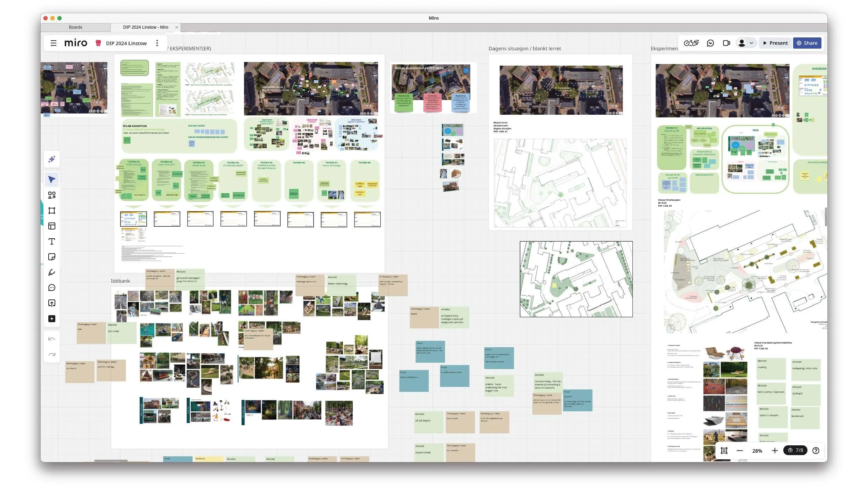Open the shapes and lines tool
Viewport: 868px width, 488px height.
coord(52,195)
